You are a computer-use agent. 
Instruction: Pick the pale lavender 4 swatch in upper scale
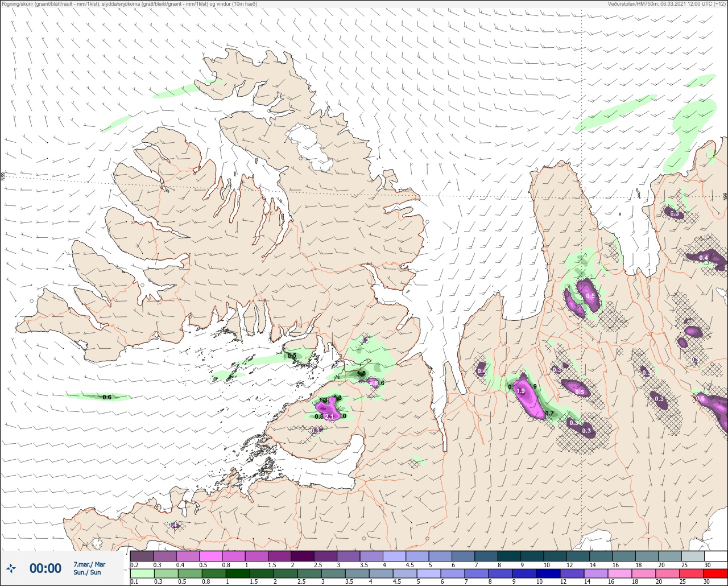point(394,556)
